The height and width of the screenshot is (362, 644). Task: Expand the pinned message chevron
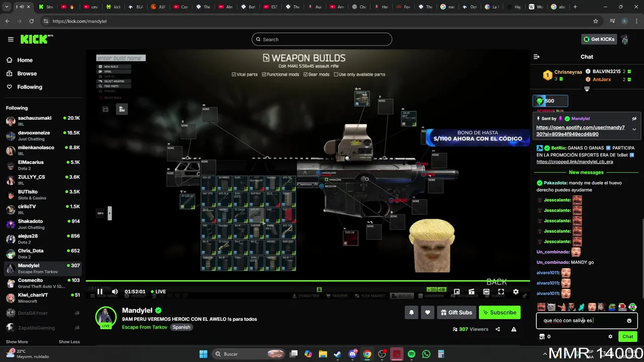(x=634, y=129)
